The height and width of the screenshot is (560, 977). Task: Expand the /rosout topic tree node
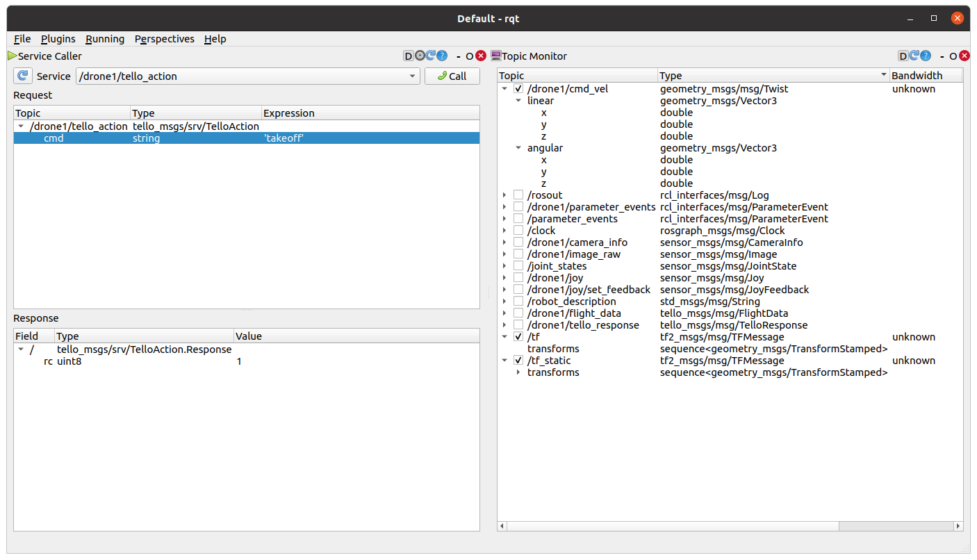504,195
